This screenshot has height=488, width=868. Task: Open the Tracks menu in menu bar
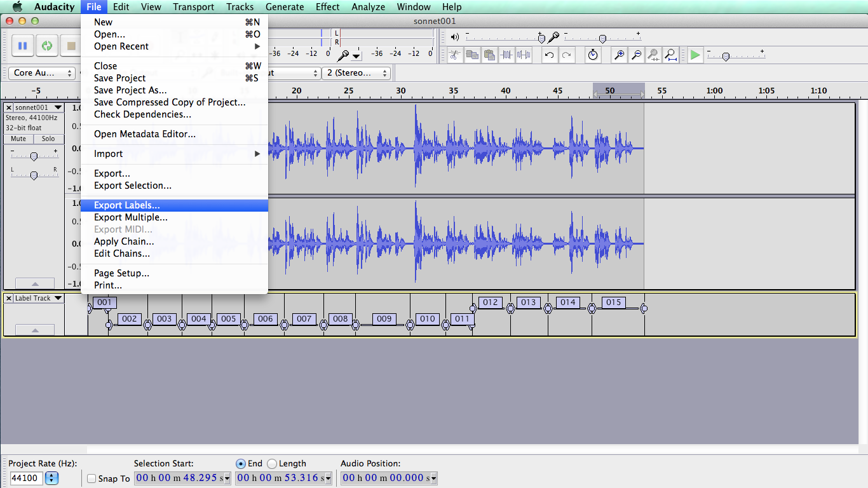click(x=240, y=7)
